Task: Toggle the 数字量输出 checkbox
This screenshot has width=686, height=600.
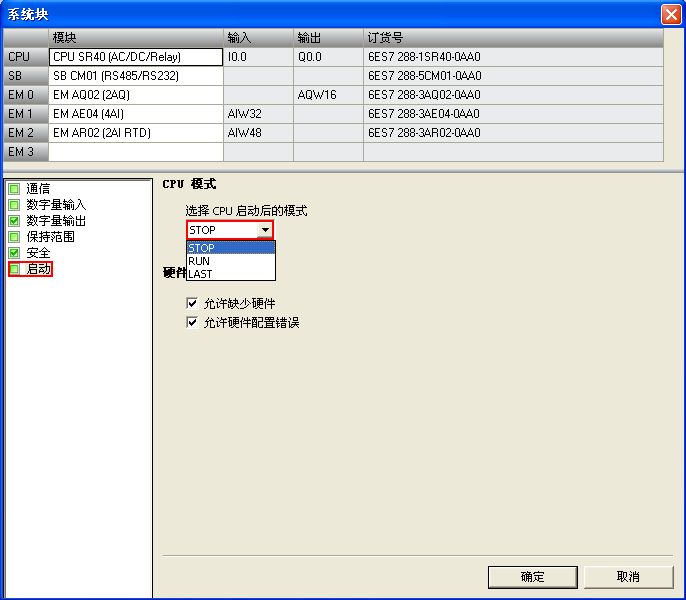Action: [14, 221]
